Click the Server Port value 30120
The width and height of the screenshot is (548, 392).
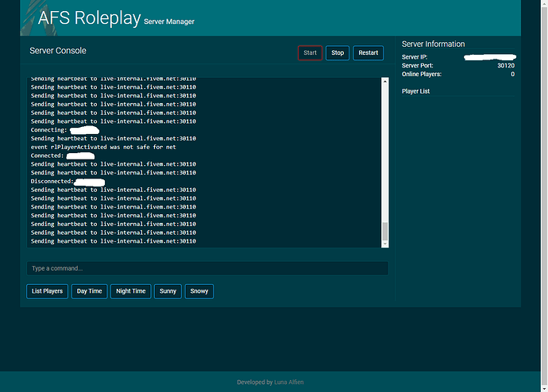pos(506,66)
